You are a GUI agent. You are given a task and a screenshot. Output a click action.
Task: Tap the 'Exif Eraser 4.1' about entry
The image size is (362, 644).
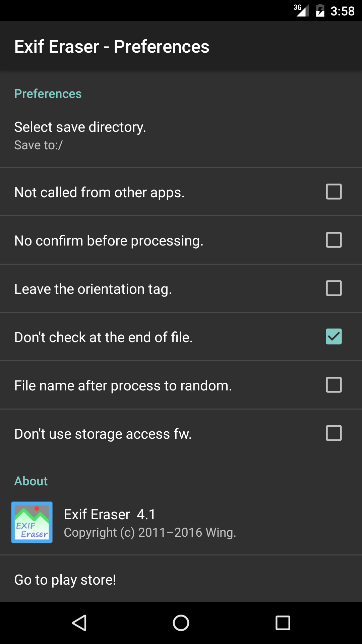[110, 514]
